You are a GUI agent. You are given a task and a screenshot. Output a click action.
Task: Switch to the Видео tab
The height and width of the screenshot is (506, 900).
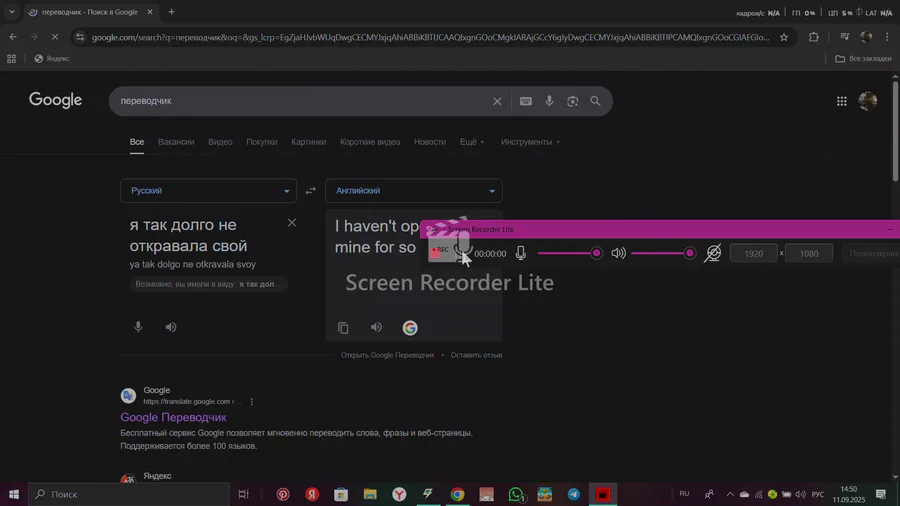point(220,142)
